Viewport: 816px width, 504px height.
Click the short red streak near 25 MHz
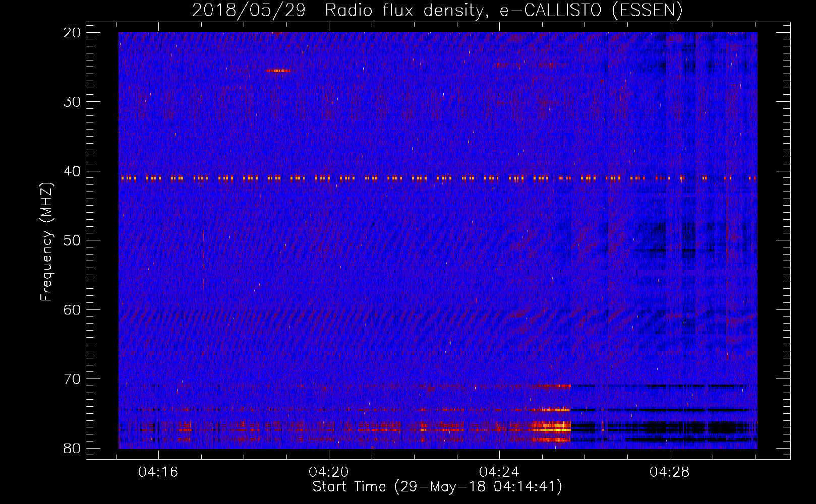click(278, 71)
